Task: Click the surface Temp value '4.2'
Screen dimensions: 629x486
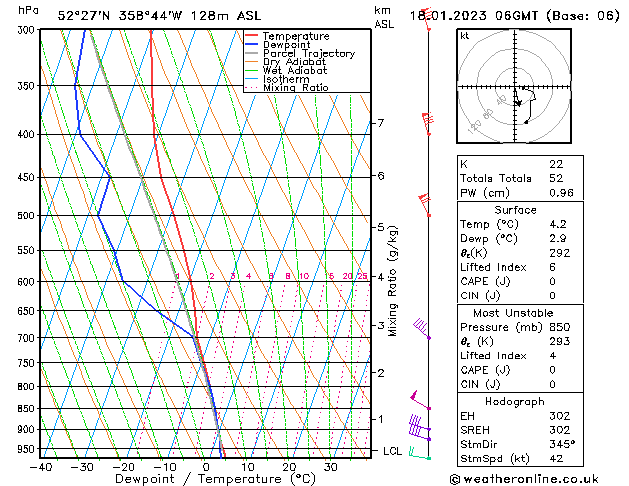Action: coord(558,224)
